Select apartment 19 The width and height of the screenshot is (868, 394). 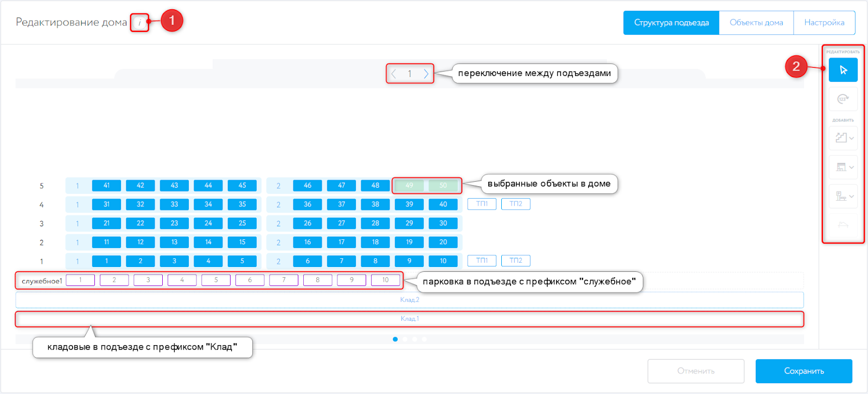[x=409, y=242]
